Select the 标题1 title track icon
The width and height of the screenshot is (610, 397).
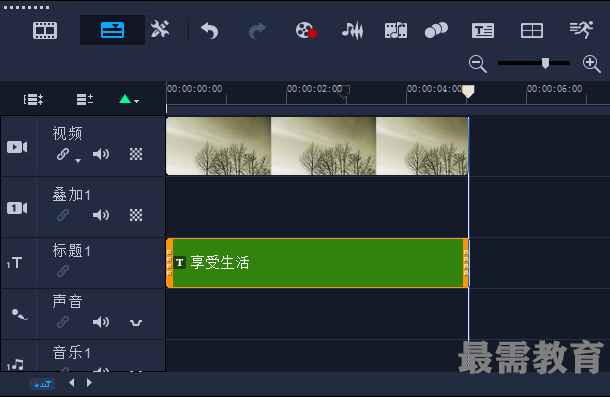coord(15,263)
